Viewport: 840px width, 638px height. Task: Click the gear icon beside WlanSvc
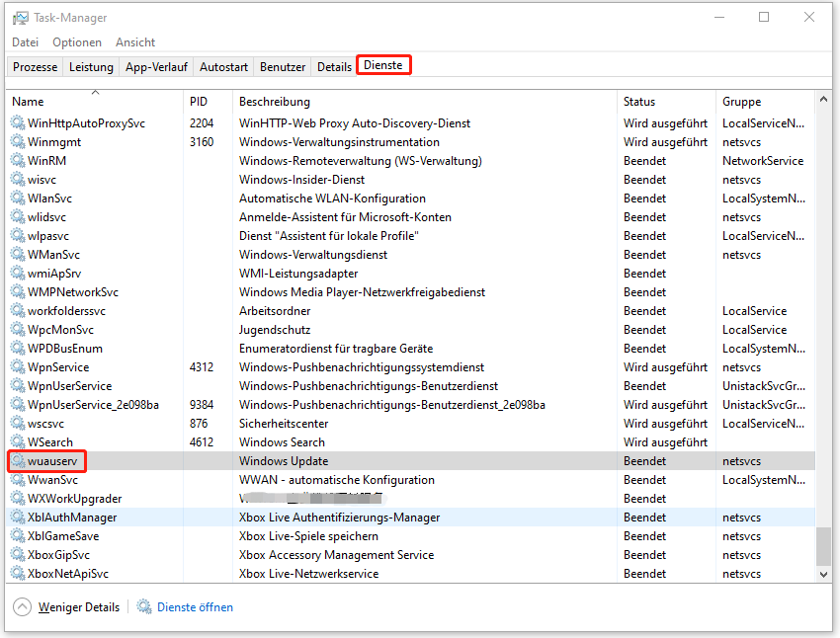[18, 198]
